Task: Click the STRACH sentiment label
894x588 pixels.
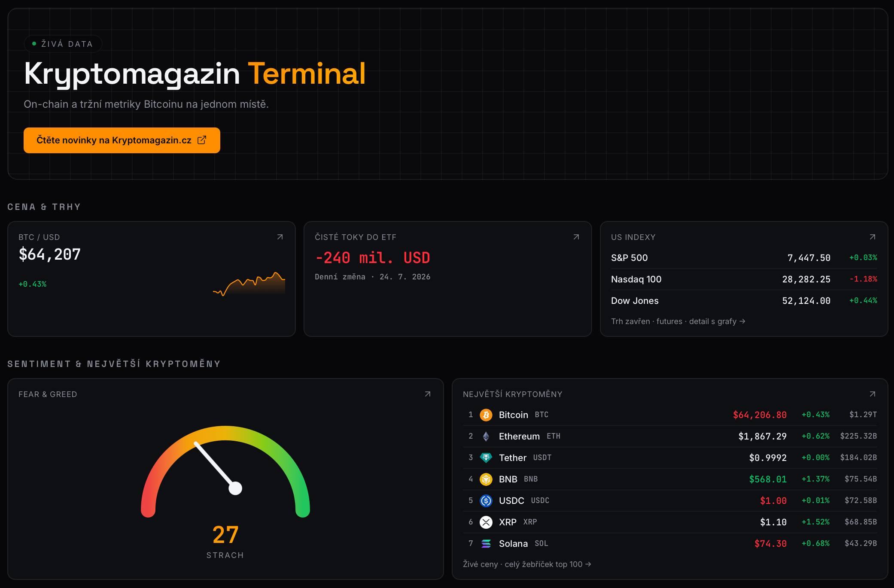Action: point(225,555)
